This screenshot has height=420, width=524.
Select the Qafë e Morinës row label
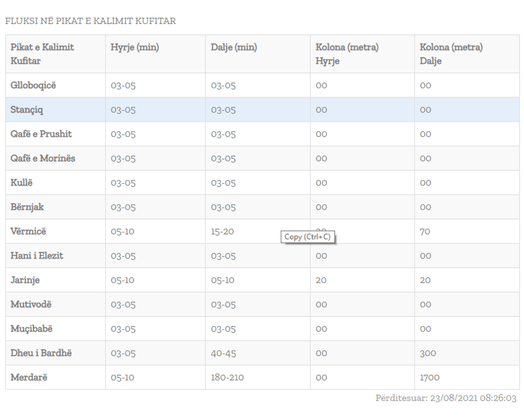point(43,158)
